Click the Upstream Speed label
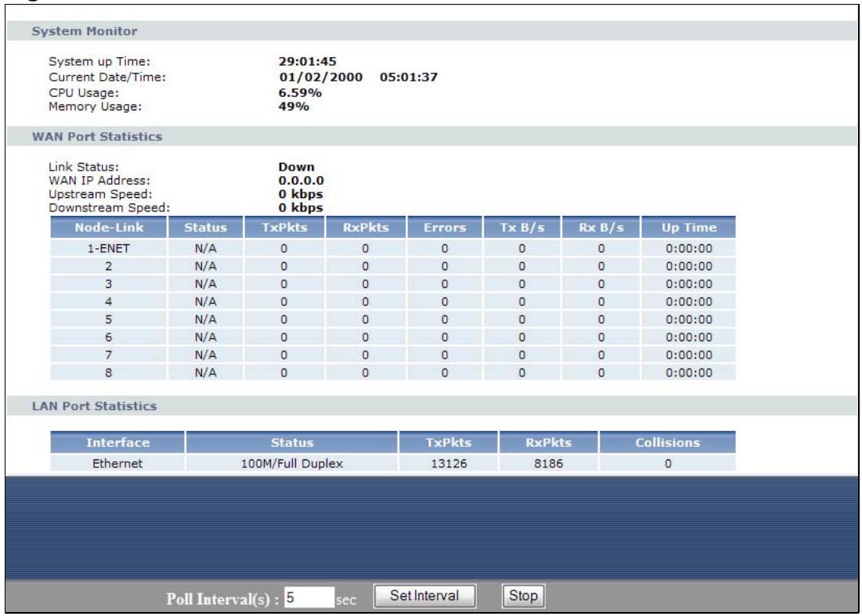This screenshot has width=862, height=616. tap(100, 195)
